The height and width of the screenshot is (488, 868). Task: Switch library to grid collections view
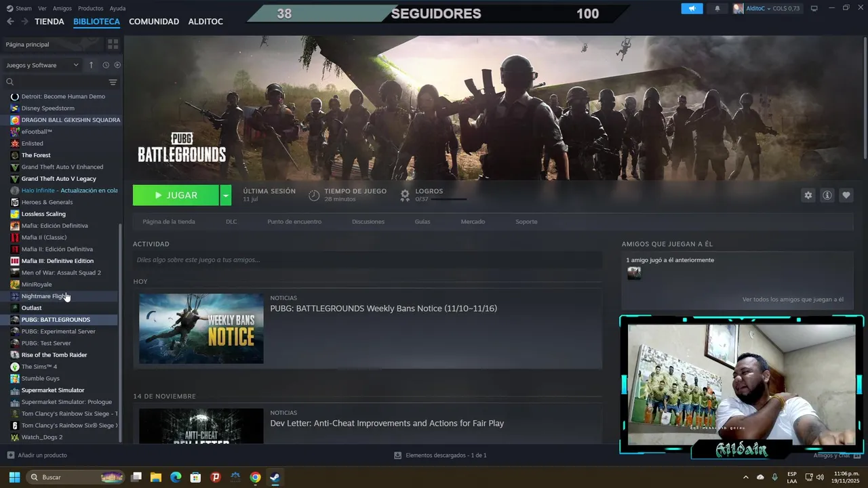tap(113, 44)
